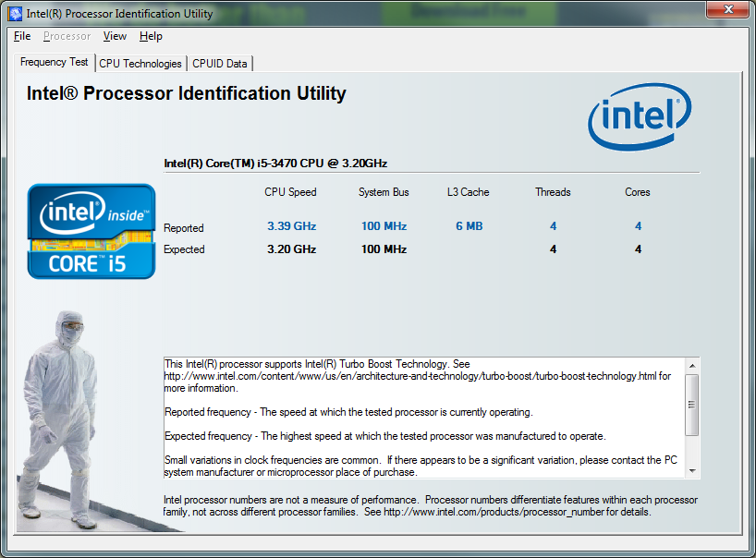
Task: Click the processor name i5-3470 CPU @ 3.20GHz
Action: [x=275, y=164]
